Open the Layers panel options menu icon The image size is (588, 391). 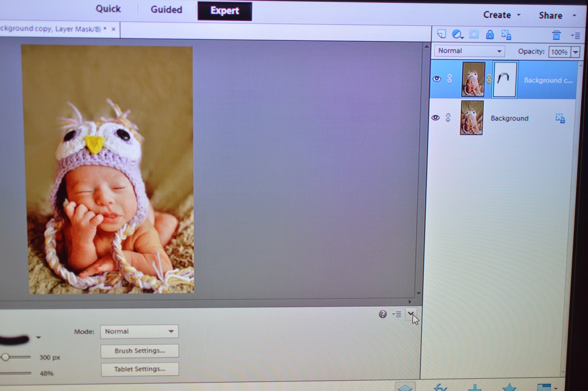click(575, 35)
